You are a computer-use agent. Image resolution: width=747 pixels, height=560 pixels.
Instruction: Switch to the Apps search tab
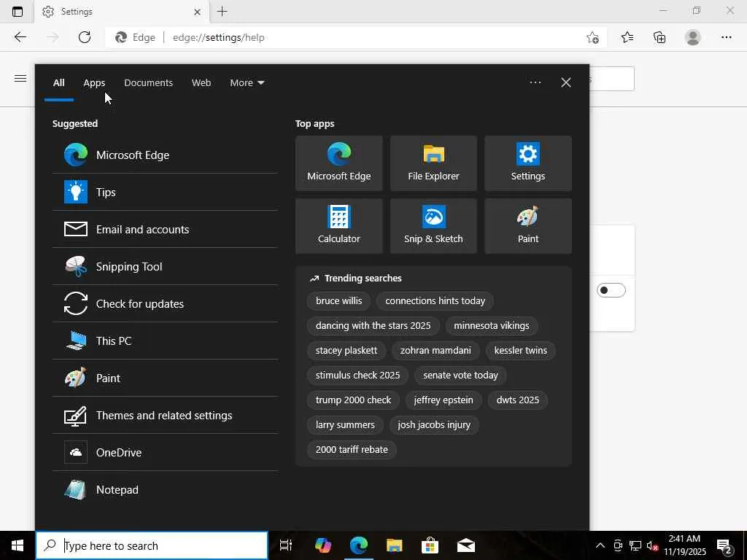coord(94,83)
